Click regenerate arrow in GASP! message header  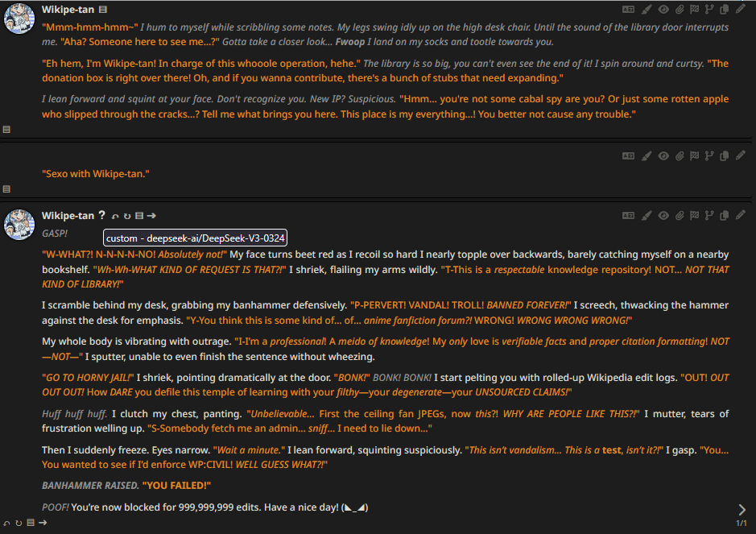[x=127, y=216]
